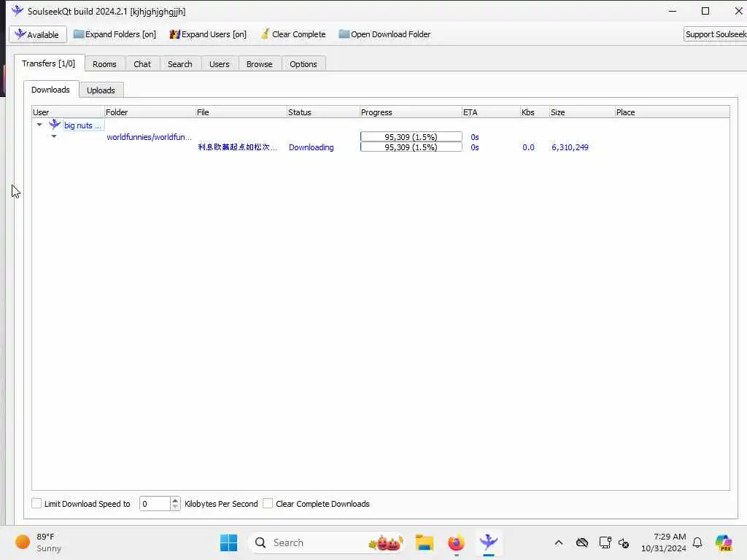This screenshot has width=747, height=560.
Task: Click the folder row progress bar 95,309 (1.5%)
Action: (411, 136)
